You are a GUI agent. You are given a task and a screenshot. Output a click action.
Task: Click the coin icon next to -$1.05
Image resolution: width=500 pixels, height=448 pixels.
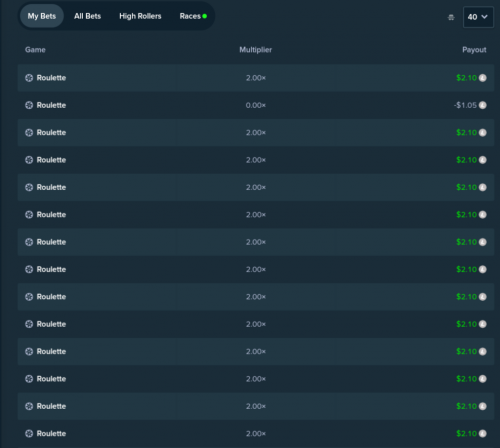click(483, 105)
